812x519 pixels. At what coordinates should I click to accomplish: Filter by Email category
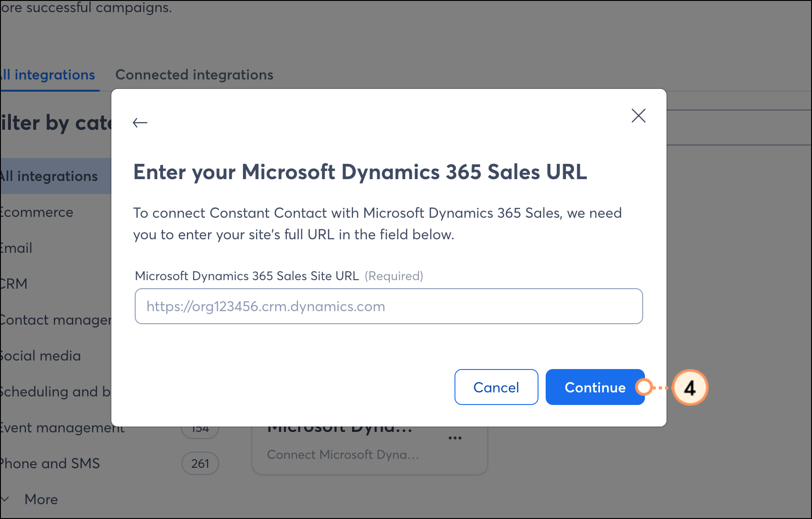pyautogui.click(x=16, y=248)
